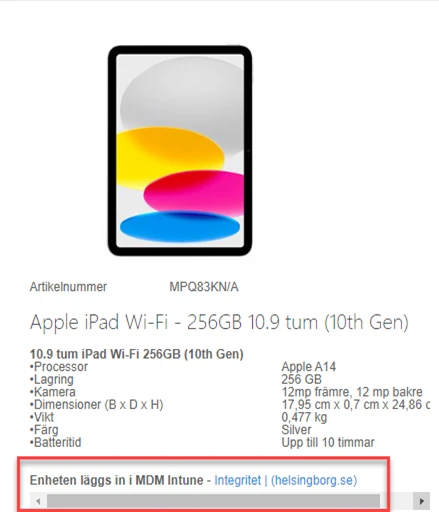The width and height of the screenshot is (439, 512).
Task: Click the Apple A14 processor value
Action: (309, 367)
